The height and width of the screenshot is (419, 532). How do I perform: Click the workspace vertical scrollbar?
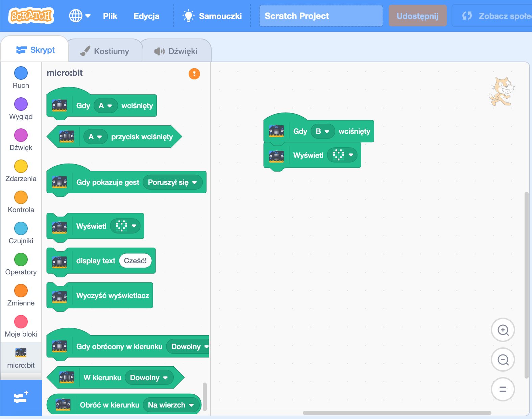[x=526, y=286]
